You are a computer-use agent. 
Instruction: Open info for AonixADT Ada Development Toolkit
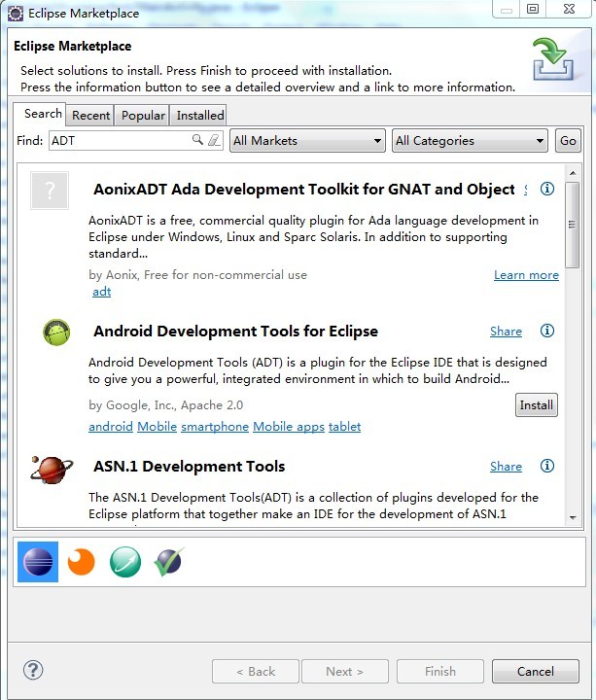pos(546,189)
